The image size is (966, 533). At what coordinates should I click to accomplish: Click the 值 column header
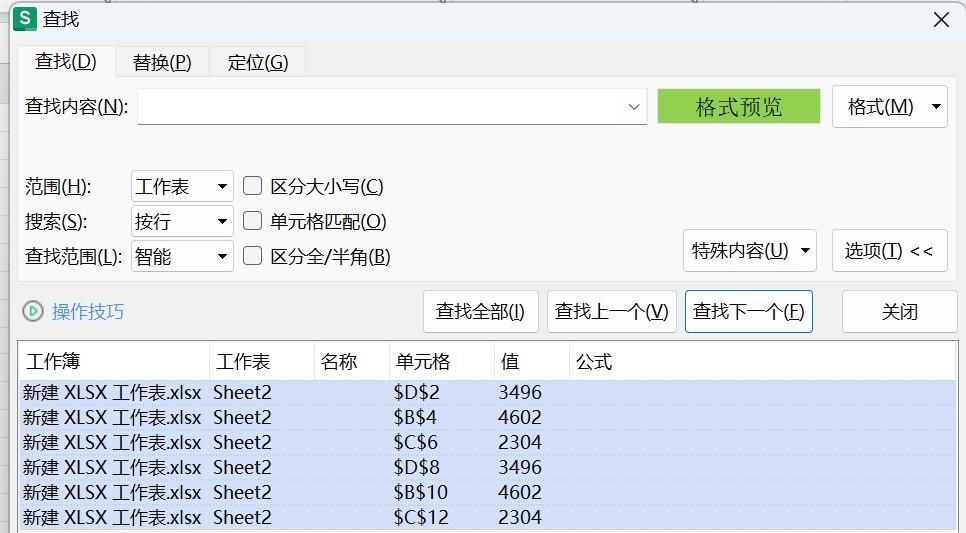point(532,361)
